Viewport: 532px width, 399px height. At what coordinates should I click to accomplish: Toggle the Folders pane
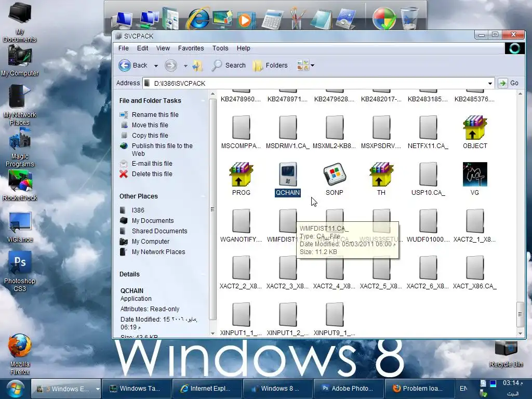[270, 65]
